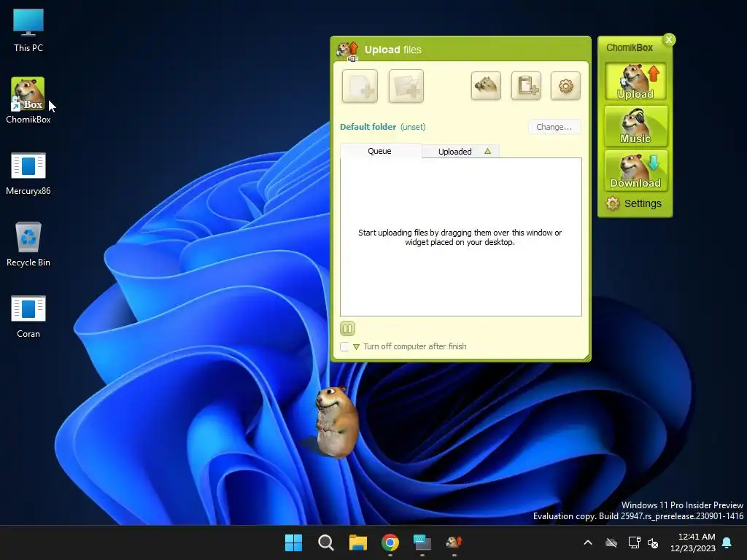The width and height of the screenshot is (747, 560).
Task: Open Download in the ChomikBox widget
Action: point(635,171)
